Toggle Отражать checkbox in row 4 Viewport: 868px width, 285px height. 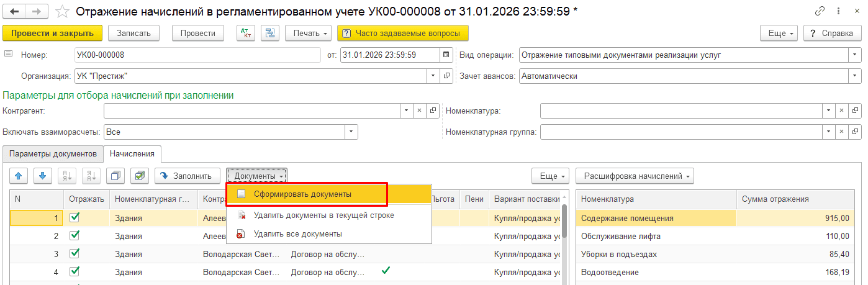click(75, 271)
